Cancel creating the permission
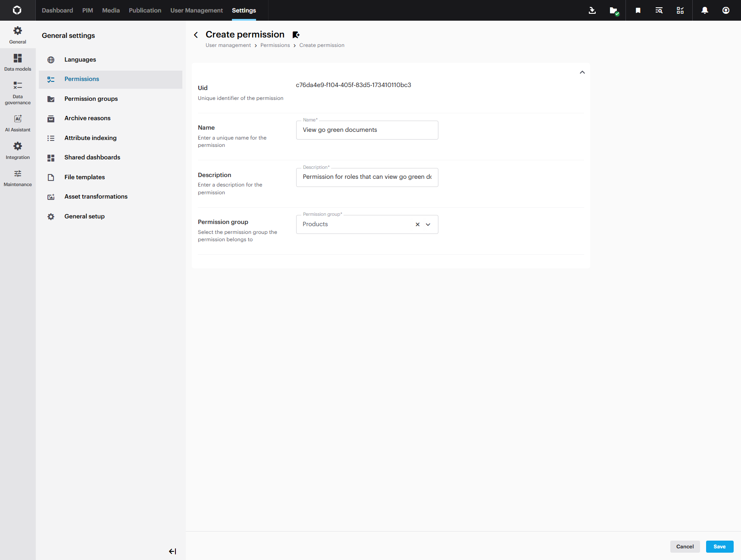Viewport: 741px width, 560px height. coord(685,547)
